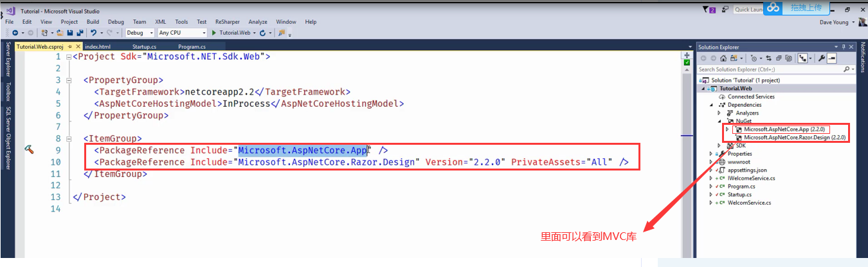Select the wwwroot folder item
868x267 pixels.
pyautogui.click(x=739, y=162)
